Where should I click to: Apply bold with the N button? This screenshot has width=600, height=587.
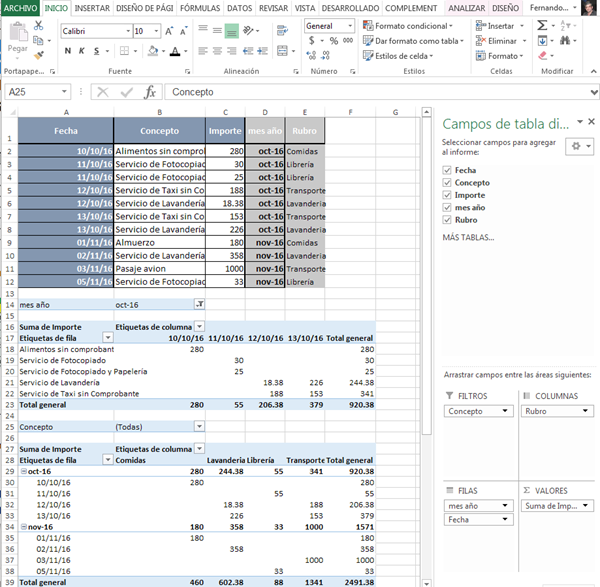click(67, 51)
